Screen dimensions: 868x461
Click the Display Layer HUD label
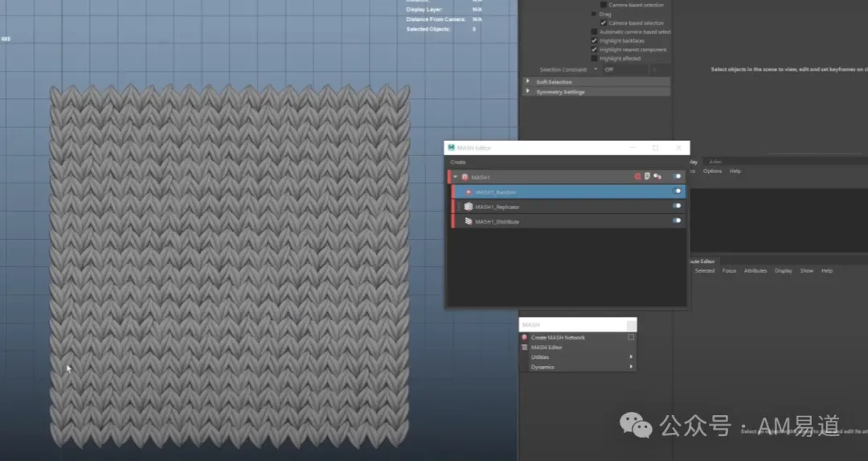424,10
